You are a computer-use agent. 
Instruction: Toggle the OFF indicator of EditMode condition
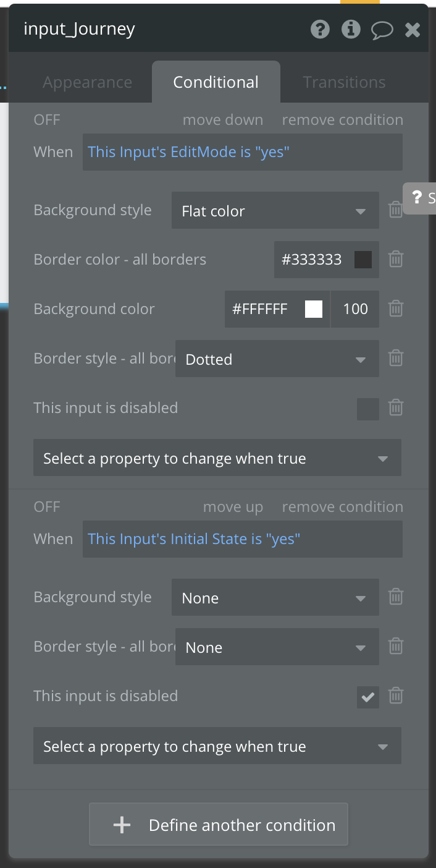click(47, 120)
